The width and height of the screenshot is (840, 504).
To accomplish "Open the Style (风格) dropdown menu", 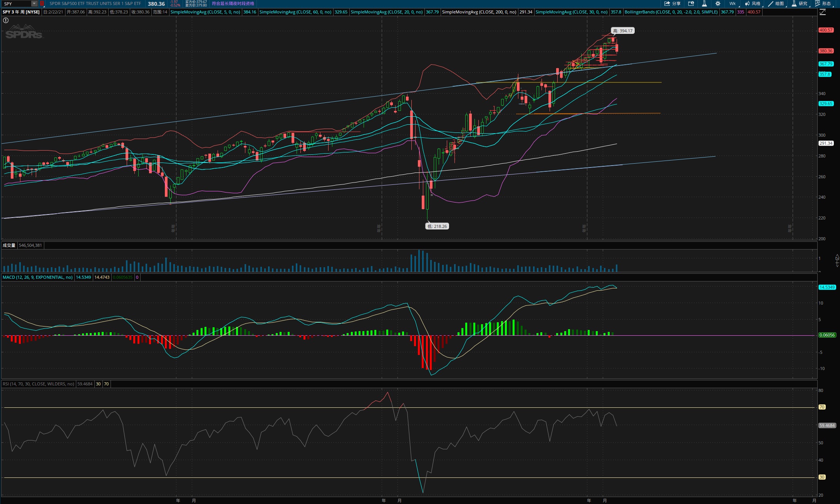I will tap(753, 3).
